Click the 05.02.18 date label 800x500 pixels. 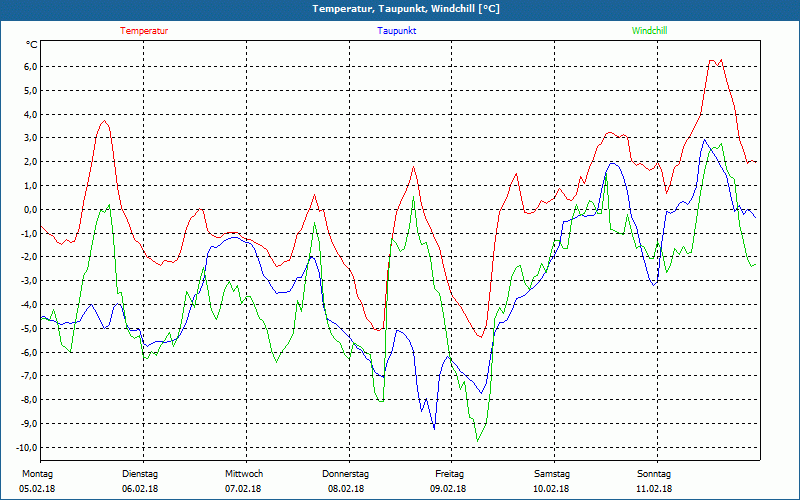click(37, 489)
